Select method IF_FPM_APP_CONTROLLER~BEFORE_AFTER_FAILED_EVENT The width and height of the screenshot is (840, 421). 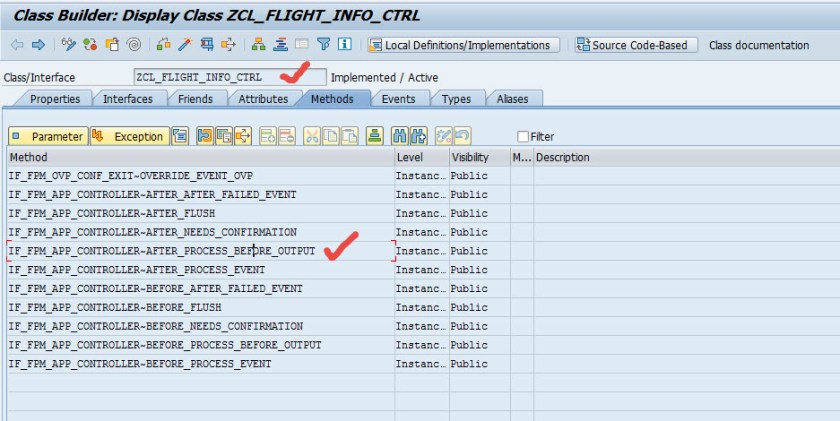201,288
